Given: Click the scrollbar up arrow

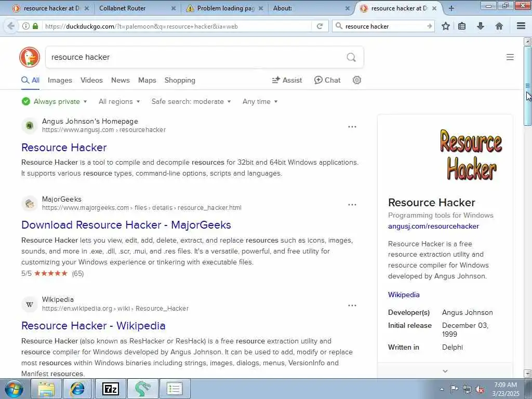Looking at the screenshot, I should pyautogui.click(x=528, y=42).
